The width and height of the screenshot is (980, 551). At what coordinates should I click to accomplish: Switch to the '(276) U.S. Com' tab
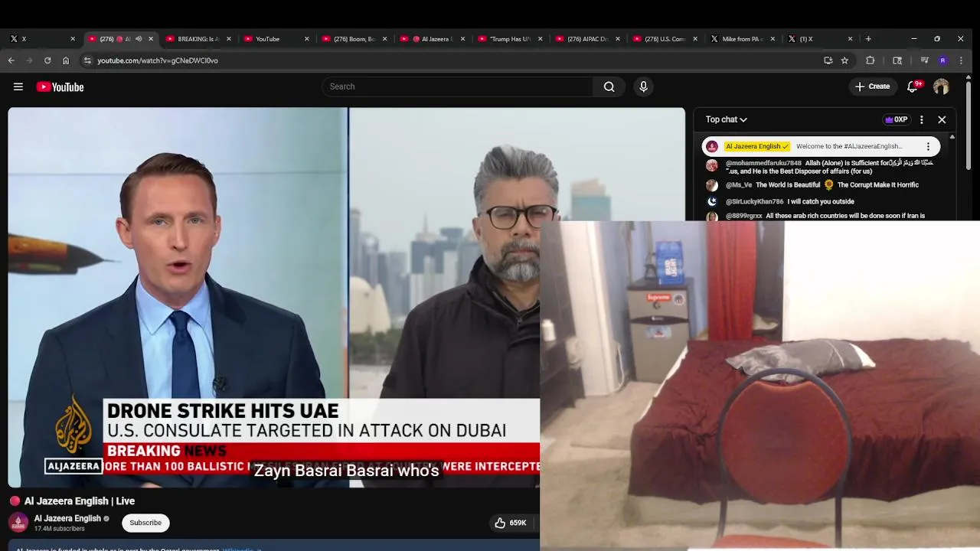pyautogui.click(x=664, y=39)
